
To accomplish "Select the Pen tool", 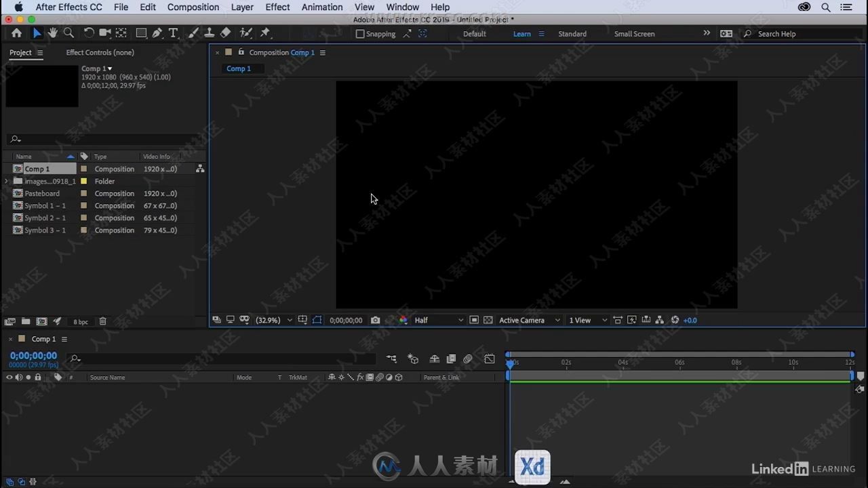I will [x=157, y=33].
